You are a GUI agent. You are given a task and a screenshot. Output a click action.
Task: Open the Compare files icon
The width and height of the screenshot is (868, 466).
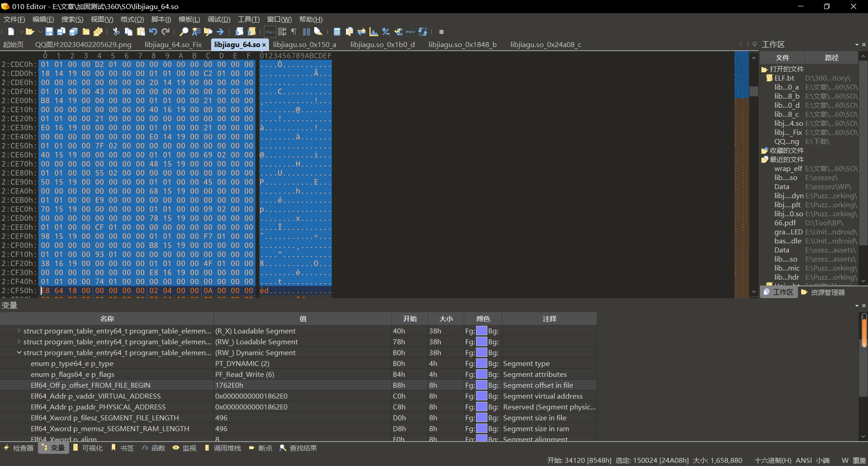[349, 32]
